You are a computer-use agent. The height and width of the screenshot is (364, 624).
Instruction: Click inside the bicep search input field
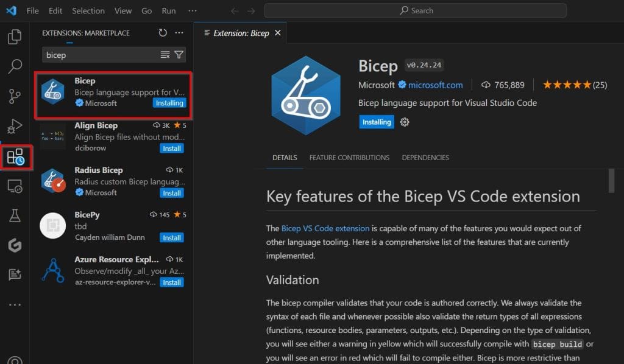click(x=91, y=55)
